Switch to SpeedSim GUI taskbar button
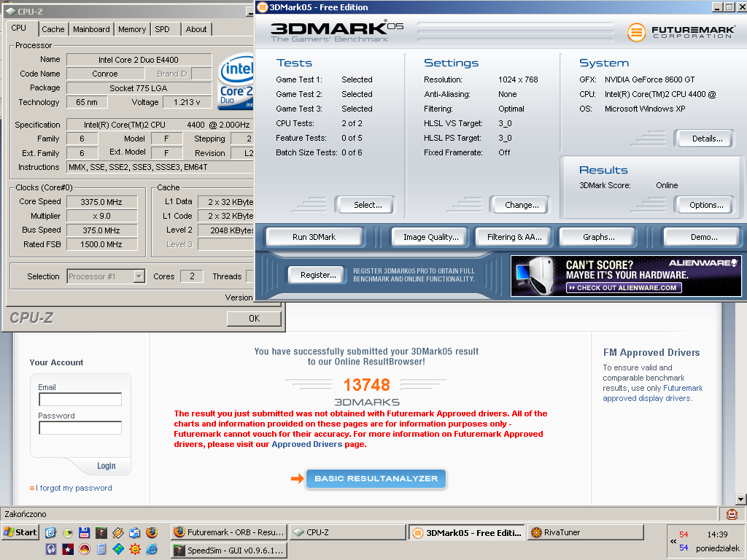Viewport: 747px width, 560px height. coord(229,551)
